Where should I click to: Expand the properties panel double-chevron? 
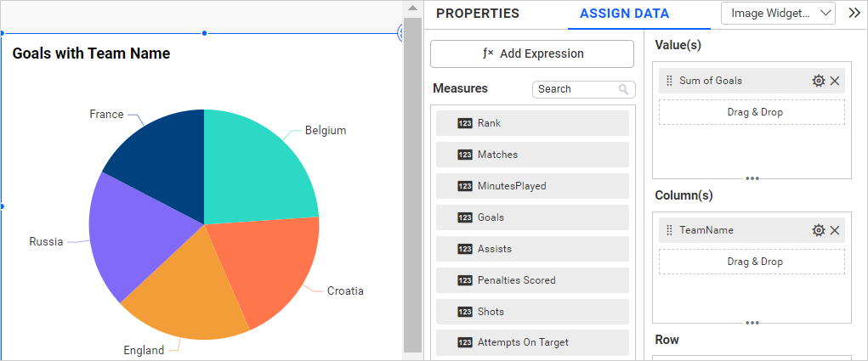click(854, 14)
